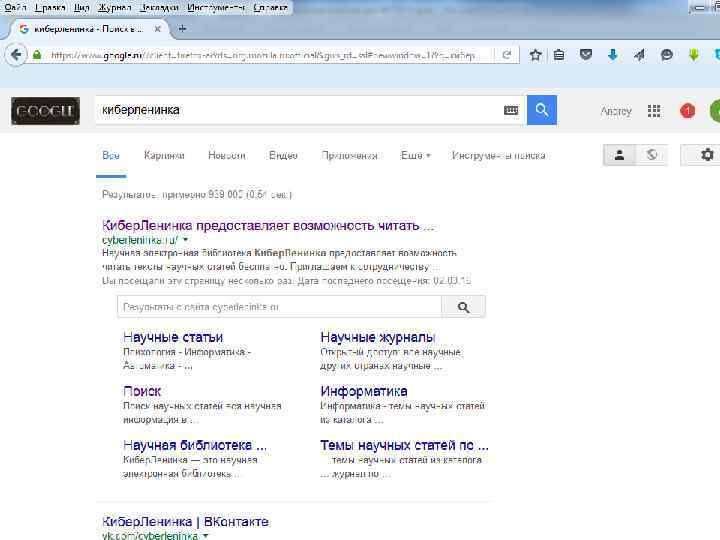Close the киберленинка browser tab
Image resolution: width=720 pixels, height=540 pixels.
click(x=158, y=29)
